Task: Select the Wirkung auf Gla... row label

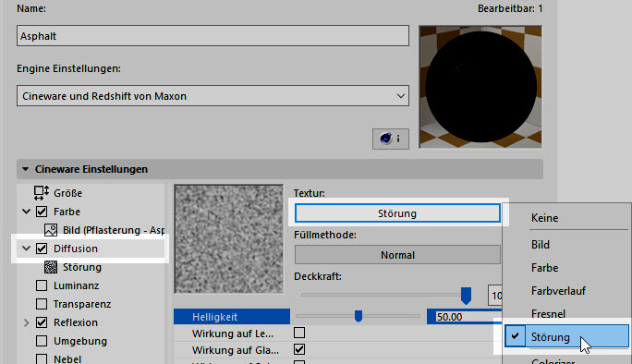Action: (x=236, y=350)
